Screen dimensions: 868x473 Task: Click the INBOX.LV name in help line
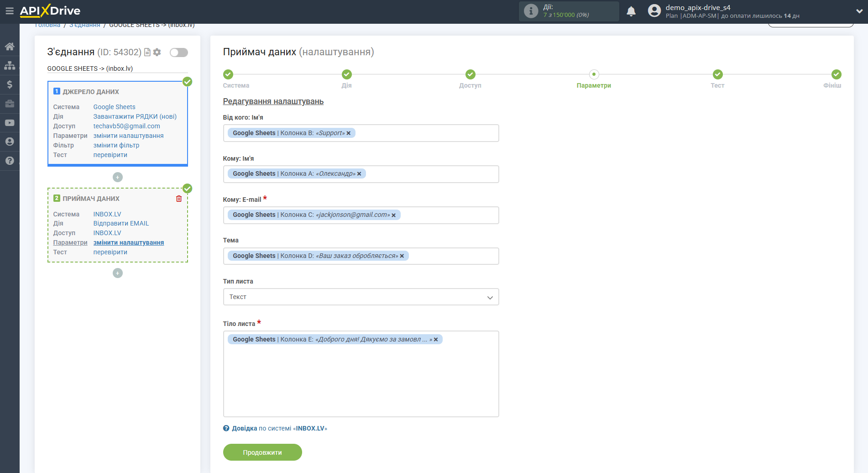310,428
